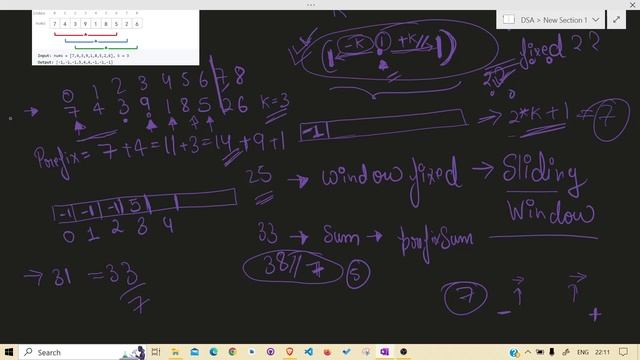The image size is (640, 360).
Task: Open the Brave browser taskbar icon
Action: [x=289, y=352]
